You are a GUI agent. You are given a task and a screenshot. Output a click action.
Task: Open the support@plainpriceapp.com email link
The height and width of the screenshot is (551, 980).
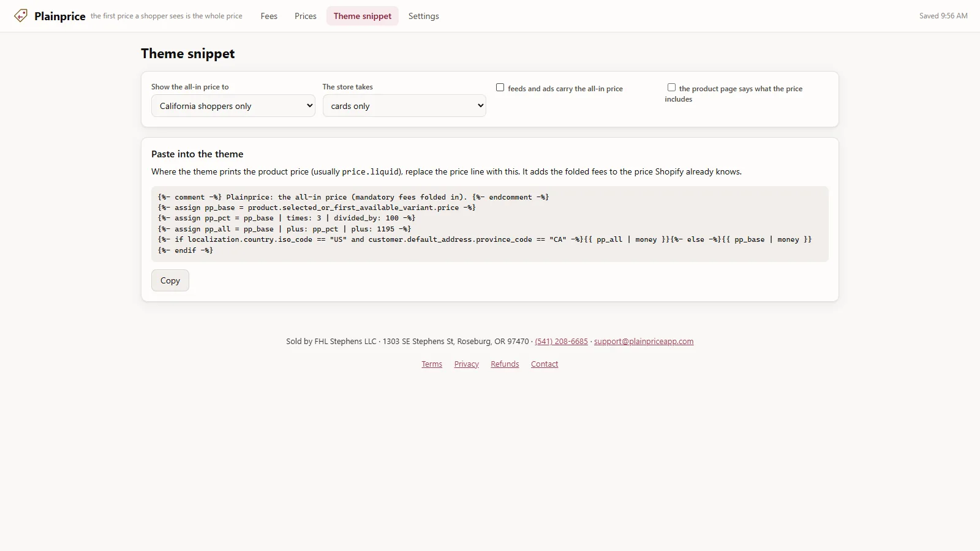point(644,342)
